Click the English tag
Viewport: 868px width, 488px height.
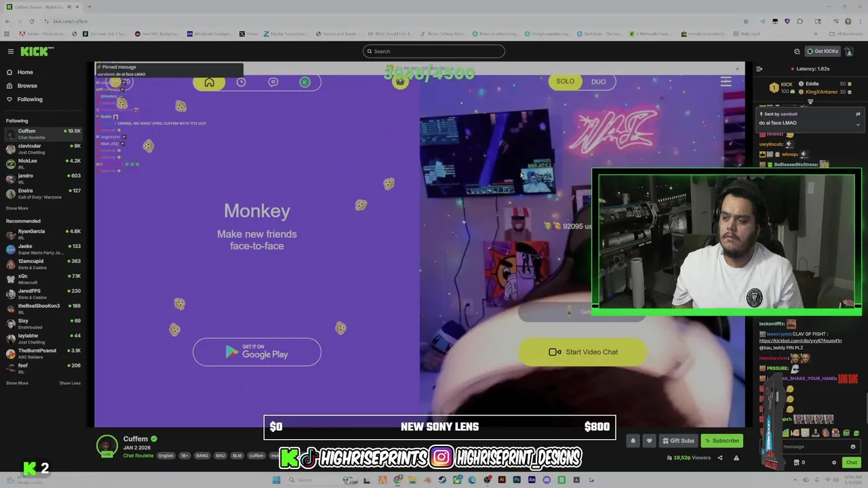pos(166,455)
